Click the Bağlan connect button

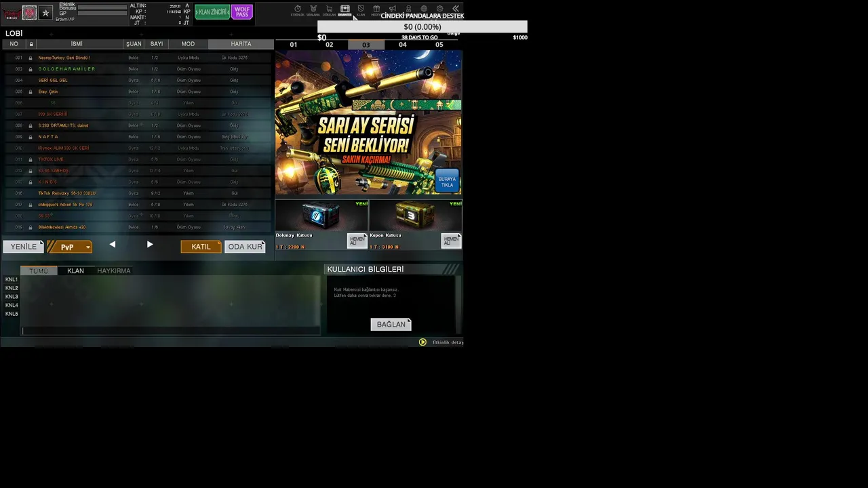pyautogui.click(x=391, y=325)
